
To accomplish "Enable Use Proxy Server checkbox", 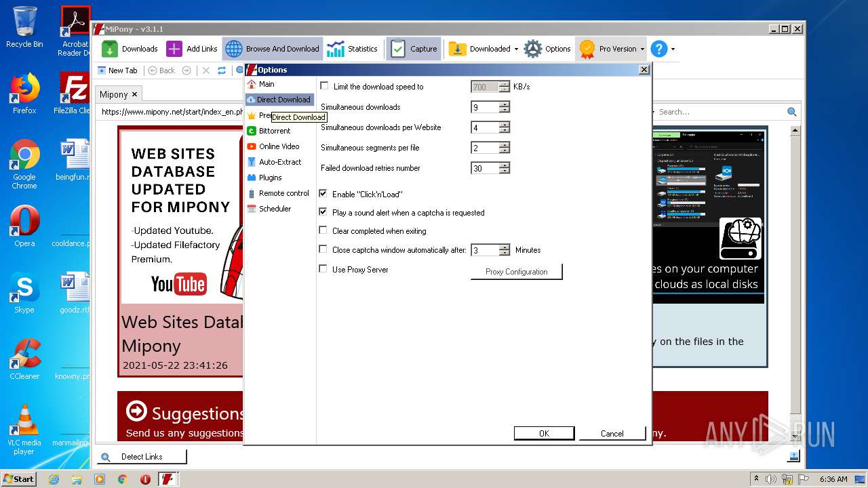I will [x=323, y=269].
